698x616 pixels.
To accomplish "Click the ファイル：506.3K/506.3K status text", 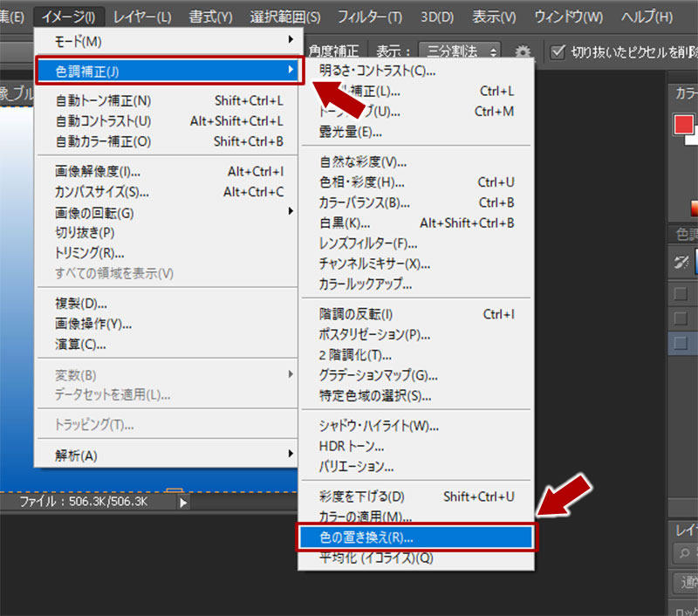I will 83,502.
